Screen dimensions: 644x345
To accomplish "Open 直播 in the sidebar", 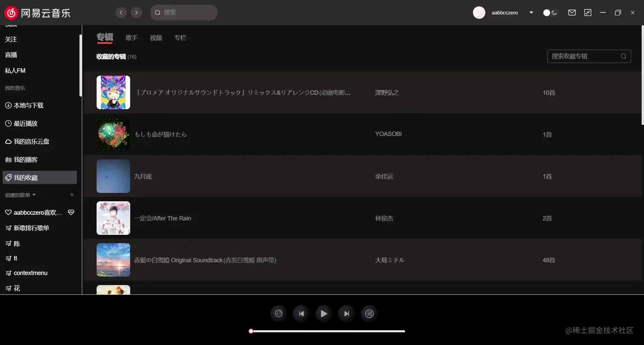I will coord(11,55).
